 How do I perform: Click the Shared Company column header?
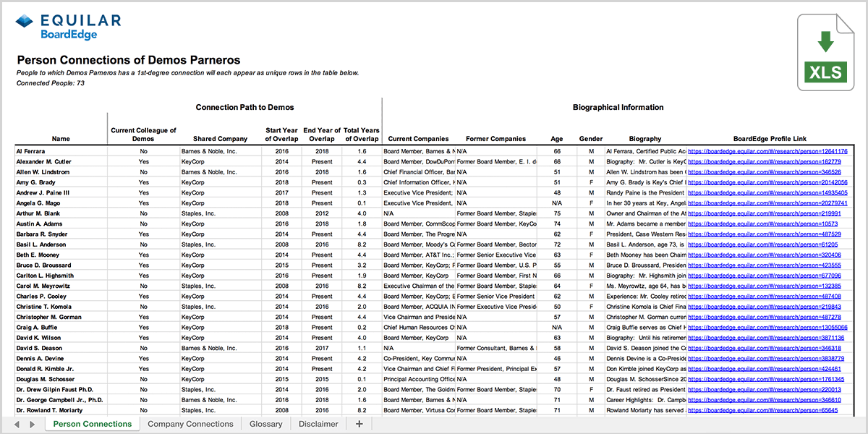pyautogui.click(x=220, y=139)
